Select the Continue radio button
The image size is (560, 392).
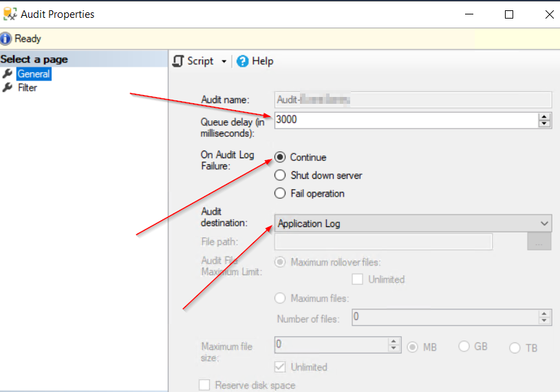(x=280, y=157)
